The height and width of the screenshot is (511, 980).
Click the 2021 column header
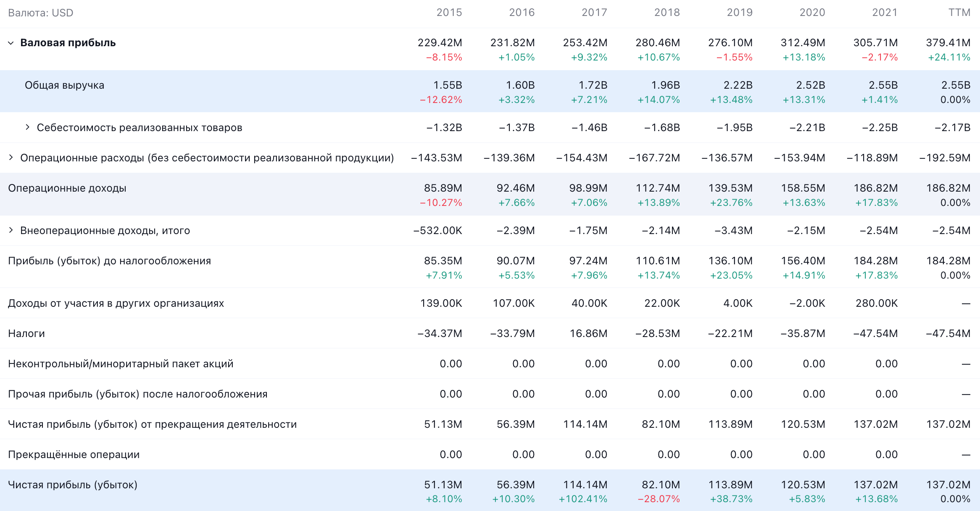coord(885,13)
